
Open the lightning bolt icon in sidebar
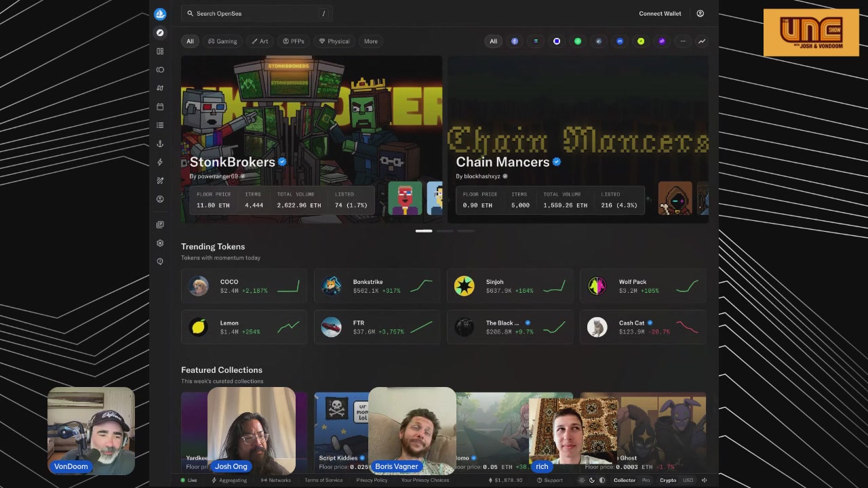coord(160,162)
